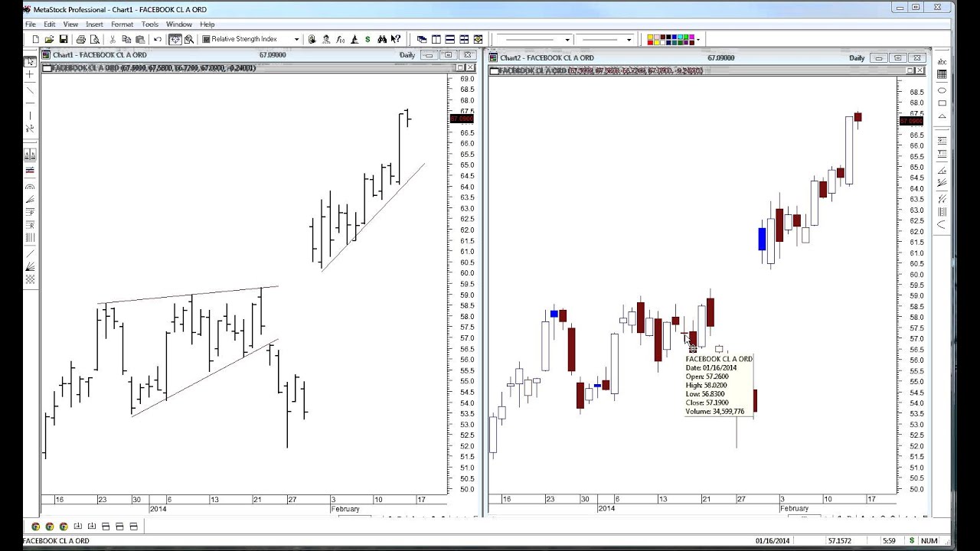The image size is (980, 551).
Task: Open the Tools menu
Action: coord(149,24)
